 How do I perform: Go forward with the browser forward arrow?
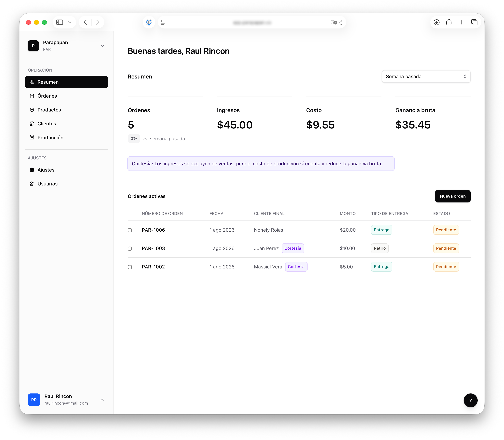[98, 22]
